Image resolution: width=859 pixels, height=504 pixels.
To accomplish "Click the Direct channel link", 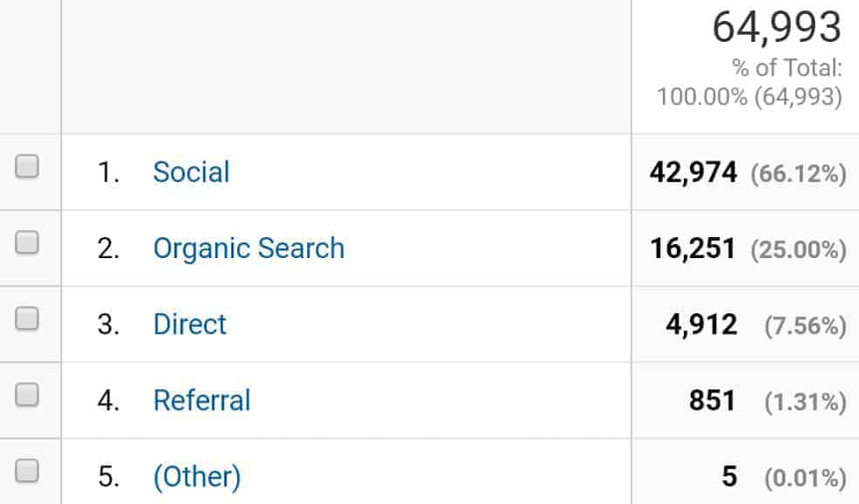I will [190, 324].
